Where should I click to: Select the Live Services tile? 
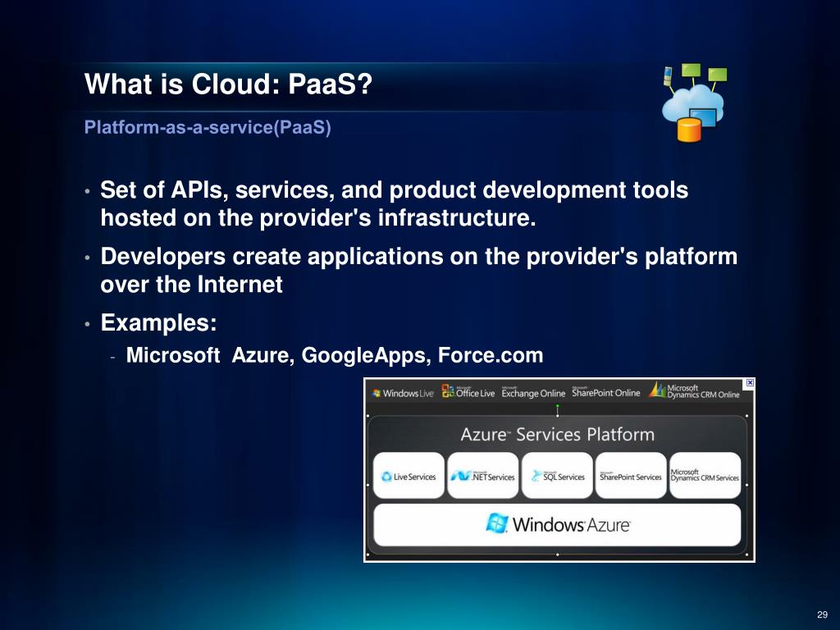(409, 476)
